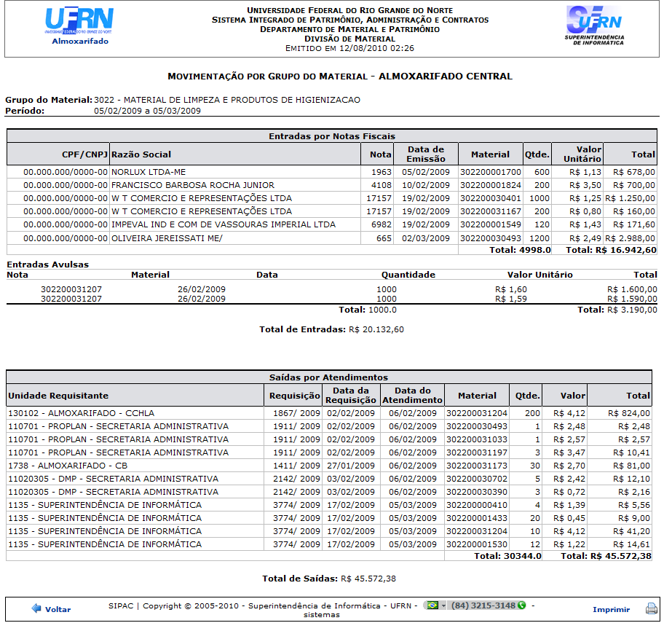Click the invoices sum 'Total: R$ 16.942,60'

tap(611, 250)
